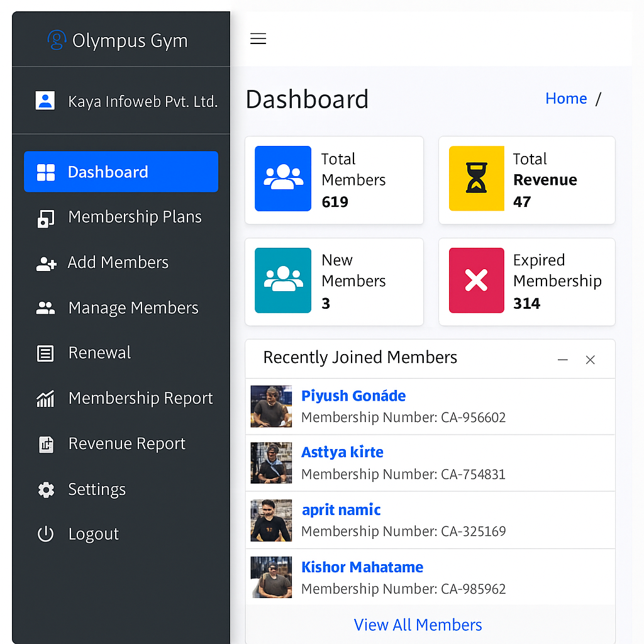
Task: Click the red Expired Membership X icon
Action: tap(476, 280)
